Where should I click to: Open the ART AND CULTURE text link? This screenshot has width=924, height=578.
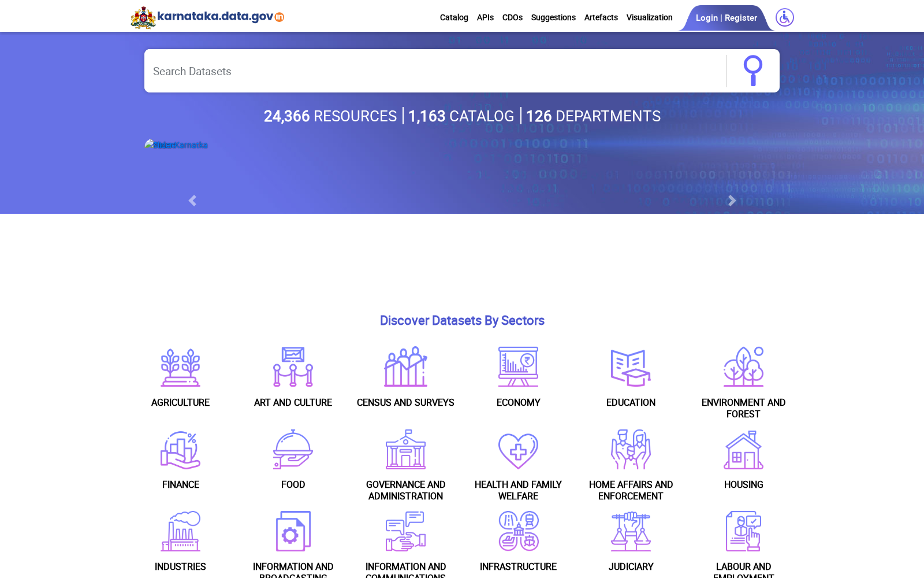[293, 402]
